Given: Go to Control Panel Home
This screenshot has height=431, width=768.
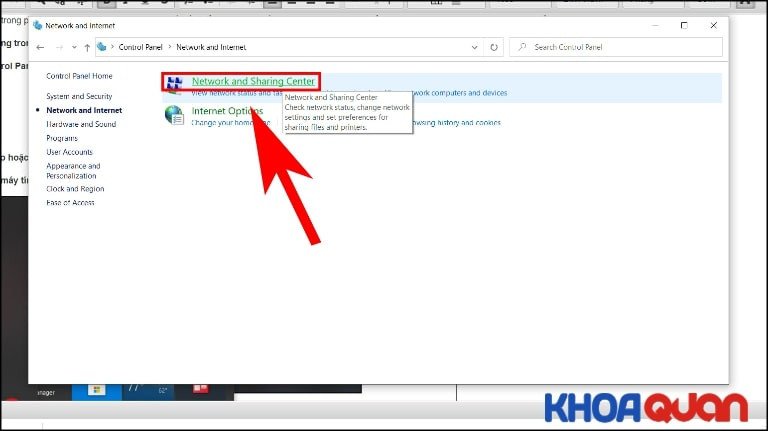Looking at the screenshot, I should point(79,76).
